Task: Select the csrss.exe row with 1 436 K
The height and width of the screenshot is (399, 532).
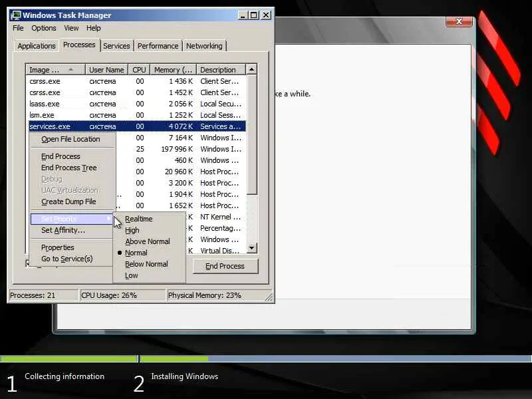Action: coord(137,81)
